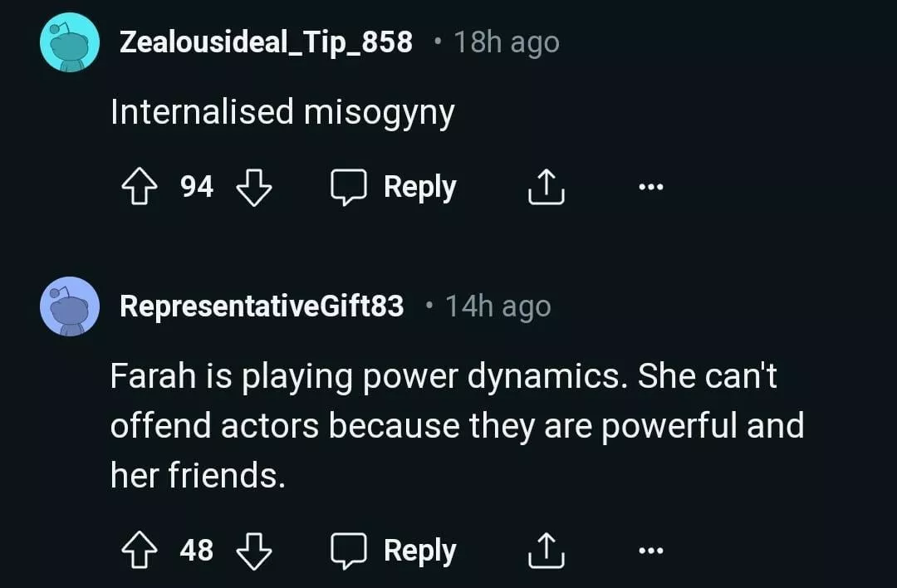Image resolution: width=897 pixels, height=588 pixels.
Task: Open RepresentativeGift83's avatar
Action: (x=70, y=306)
